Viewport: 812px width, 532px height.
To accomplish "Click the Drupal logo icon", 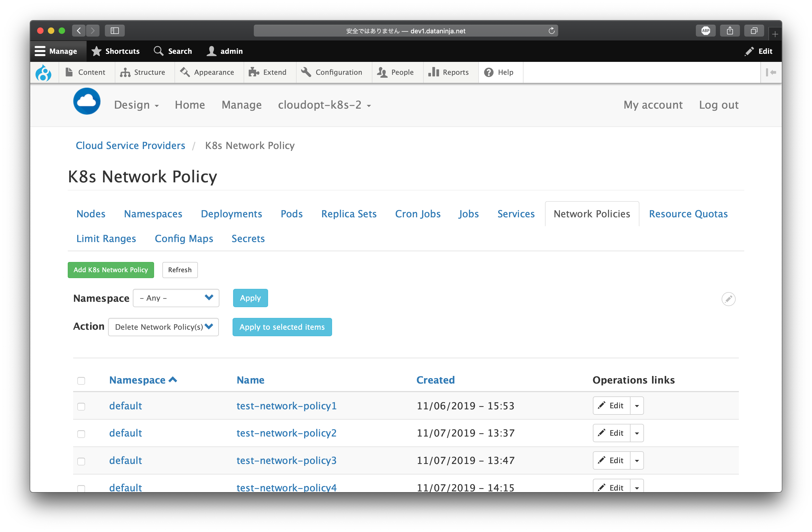I will coord(44,72).
